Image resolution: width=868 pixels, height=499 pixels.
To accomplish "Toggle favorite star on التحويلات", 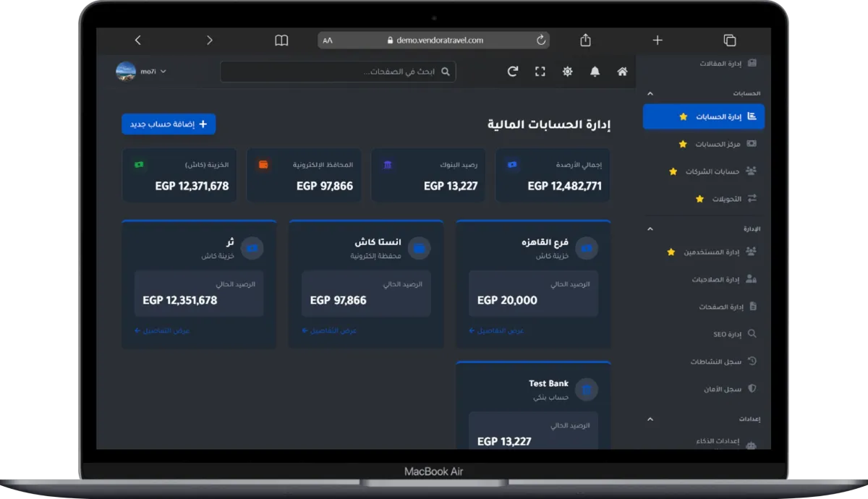I will 699,199.
